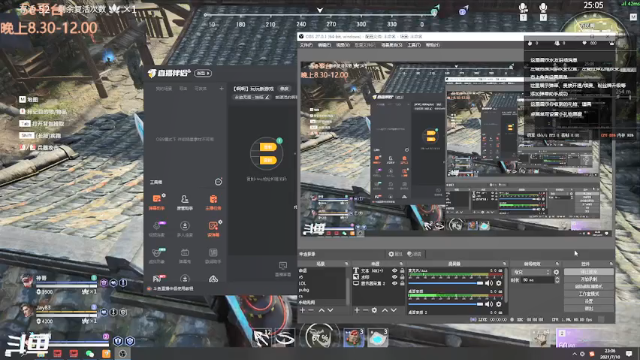The width and height of the screenshot is (640, 360).
Task: Toggle lock on the second source
Action: [x=402, y=277]
